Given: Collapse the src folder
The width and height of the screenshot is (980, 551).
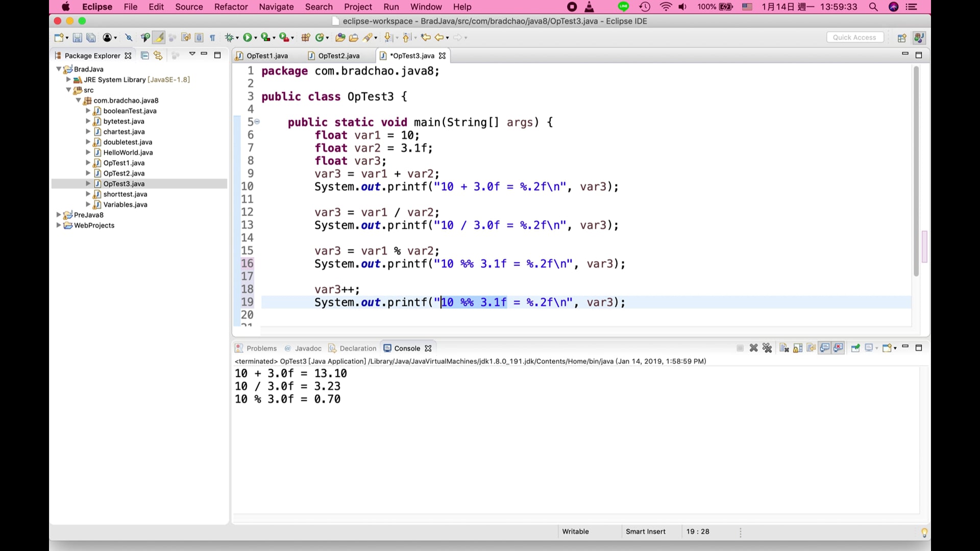Looking at the screenshot, I should [68, 90].
